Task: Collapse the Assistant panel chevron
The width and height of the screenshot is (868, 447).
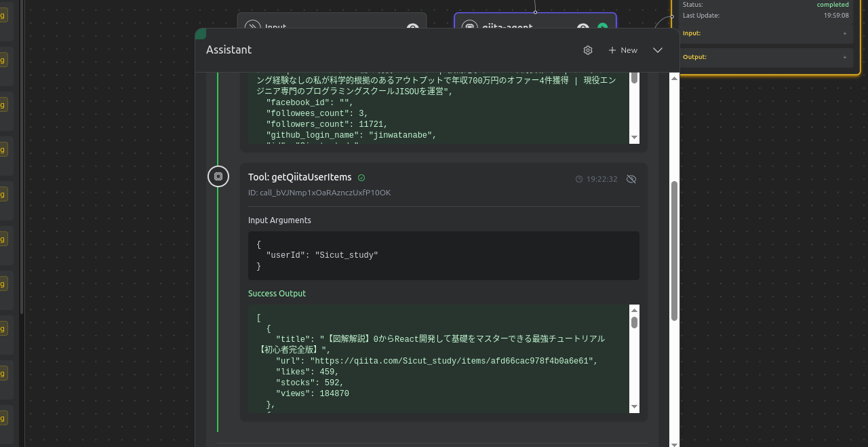Action: tap(657, 50)
